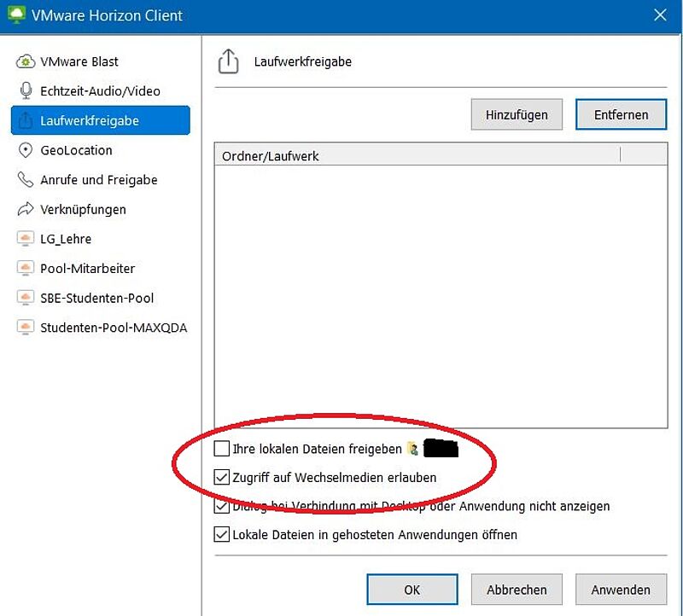
Task: Uncheck Lokale Dateien in gehosteten Anwendungen öffnen
Action: point(222,535)
